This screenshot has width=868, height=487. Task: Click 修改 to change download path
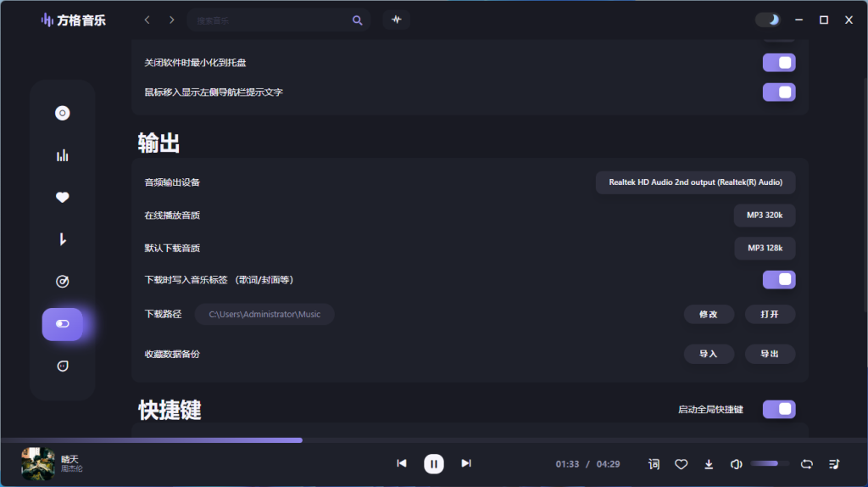pos(709,314)
